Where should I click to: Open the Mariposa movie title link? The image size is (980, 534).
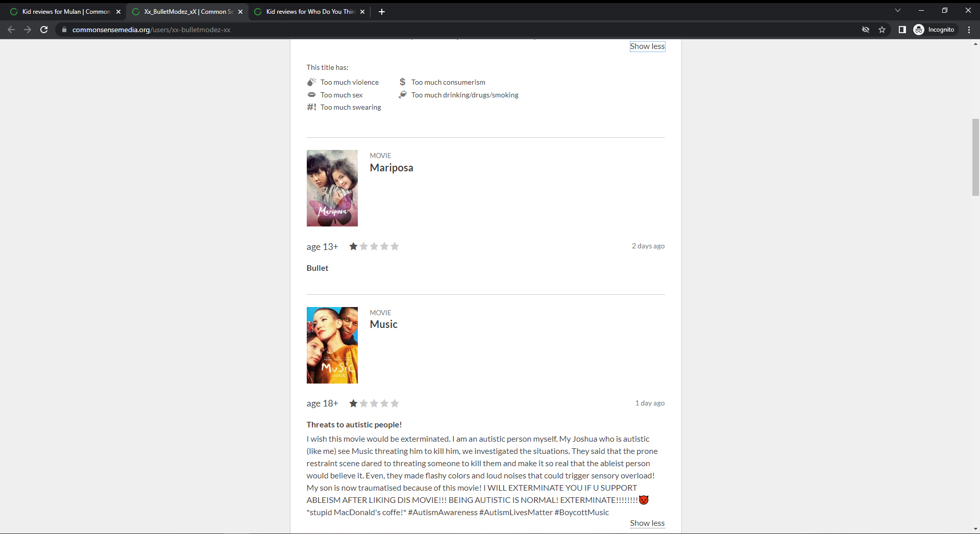(391, 168)
